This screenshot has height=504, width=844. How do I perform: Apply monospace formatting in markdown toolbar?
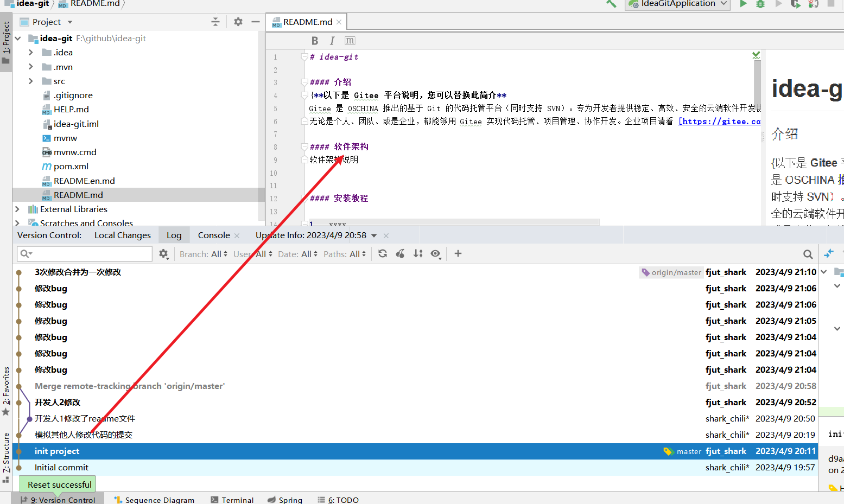tap(350, 41)
